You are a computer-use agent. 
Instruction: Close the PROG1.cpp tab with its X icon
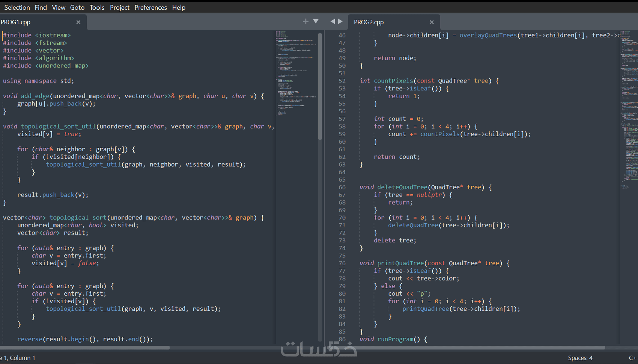pyautogui.click(x=78, y=22)
